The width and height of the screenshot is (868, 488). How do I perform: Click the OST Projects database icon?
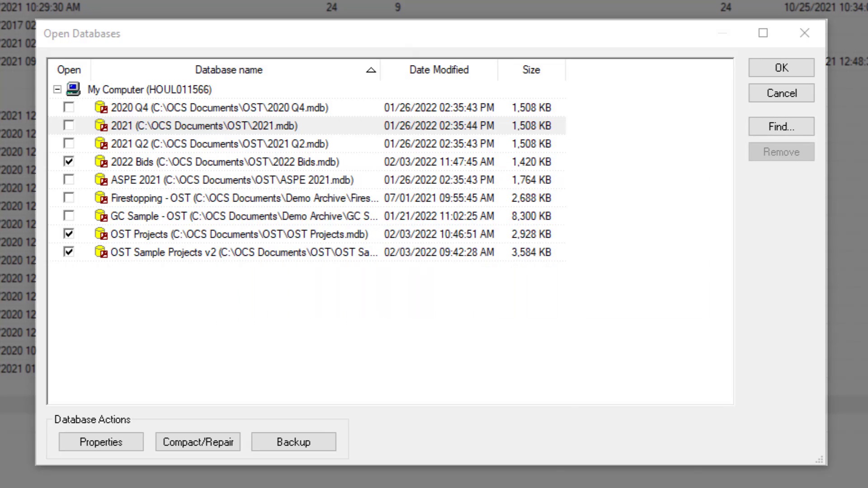pos(101,234)
